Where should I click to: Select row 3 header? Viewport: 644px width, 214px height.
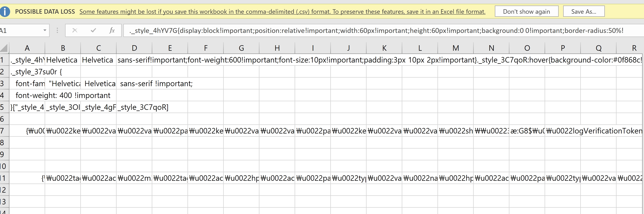(x=4, y=84)
